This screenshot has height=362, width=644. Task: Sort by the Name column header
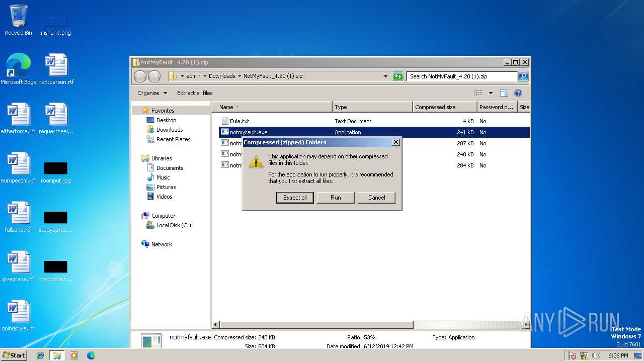(272, 107)
